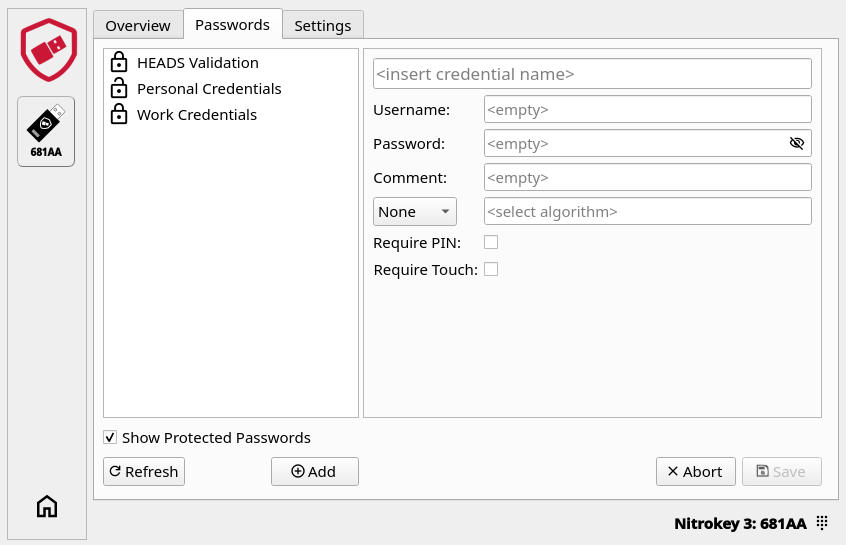Abort the credential editing

[x=695, y=472]
